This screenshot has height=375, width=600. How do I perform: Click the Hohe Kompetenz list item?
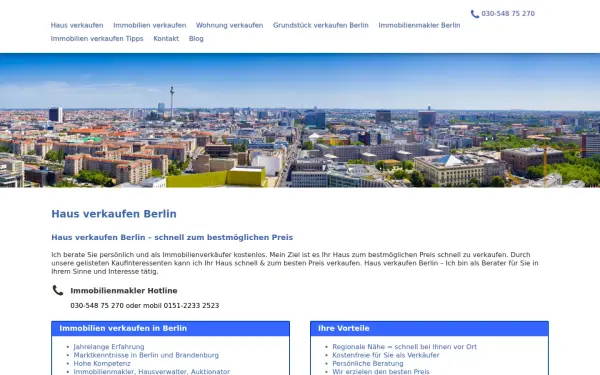coord(102,364)
